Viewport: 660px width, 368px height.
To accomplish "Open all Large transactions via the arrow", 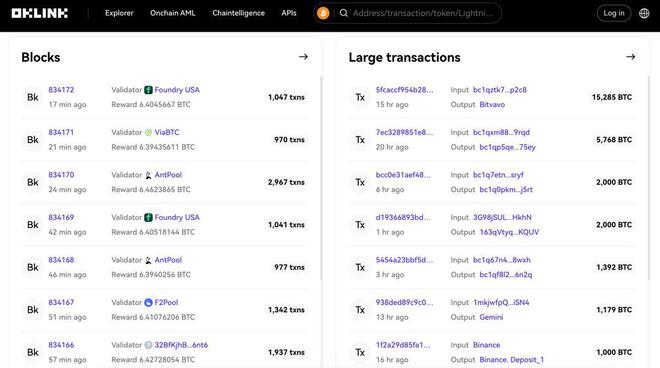I will [x=631, y=57].
